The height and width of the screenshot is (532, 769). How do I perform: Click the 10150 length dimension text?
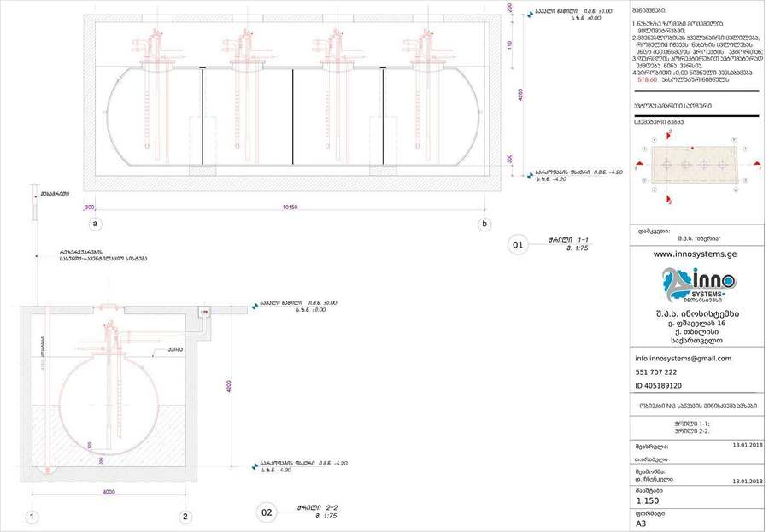click(290, 208)
